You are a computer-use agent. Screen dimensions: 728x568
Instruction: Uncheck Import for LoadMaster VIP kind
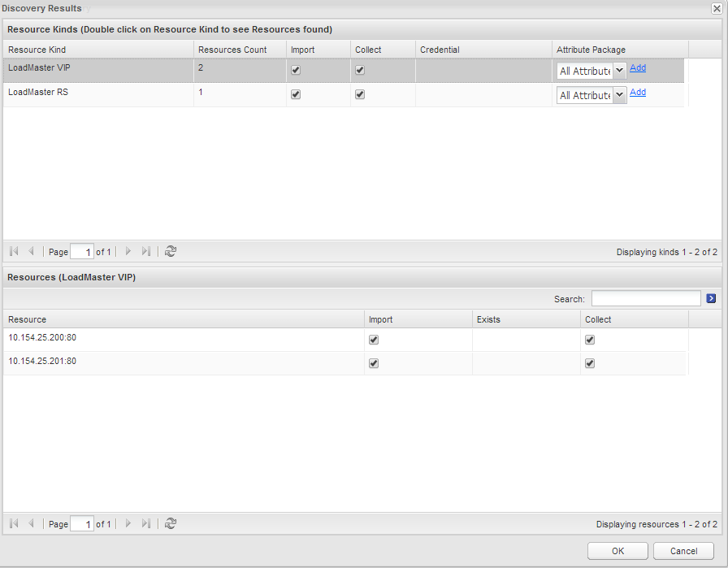coord(295,70)
